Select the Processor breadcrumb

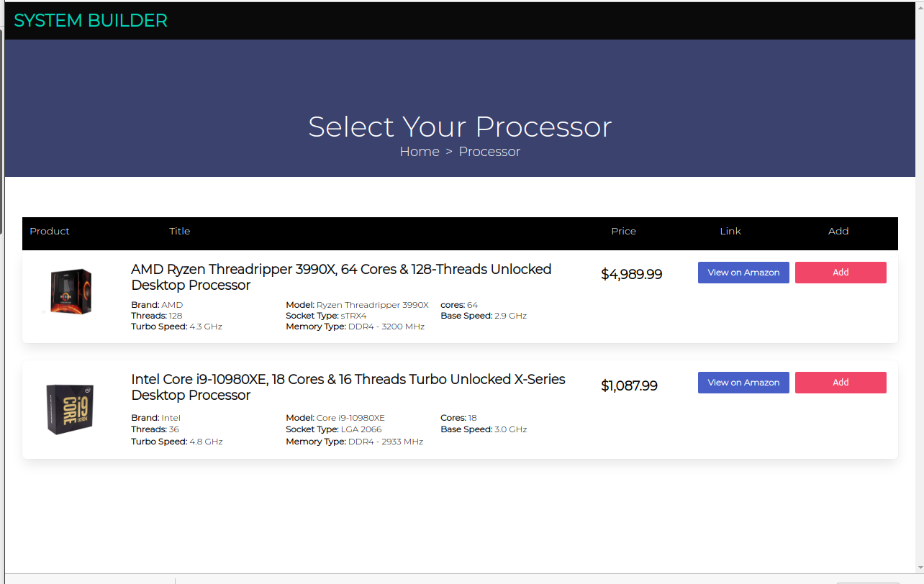pos(489,152)
